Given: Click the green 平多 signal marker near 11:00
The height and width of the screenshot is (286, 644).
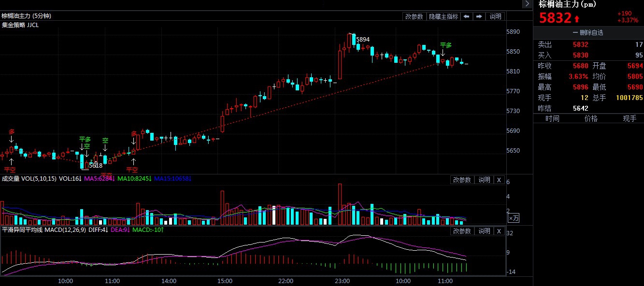Looking at the screenshot, I should pos(445,45).
